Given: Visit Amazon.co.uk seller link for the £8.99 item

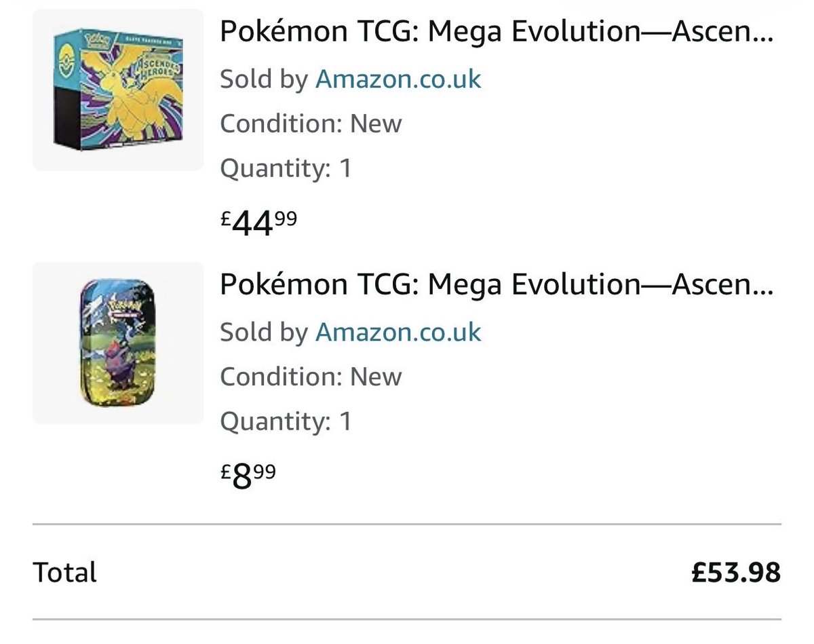Looking at the screenshot, I should coord(398,332).
